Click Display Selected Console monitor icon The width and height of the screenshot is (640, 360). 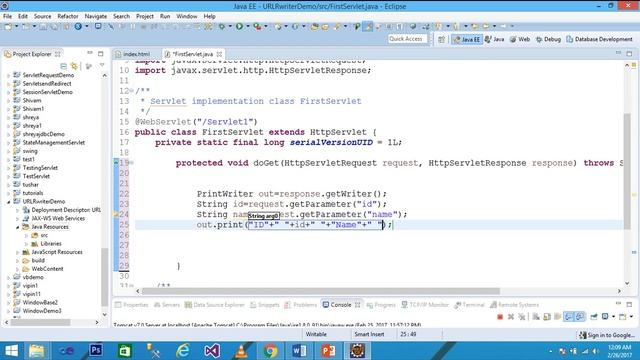pyautogui.click(x=605, y=317)
